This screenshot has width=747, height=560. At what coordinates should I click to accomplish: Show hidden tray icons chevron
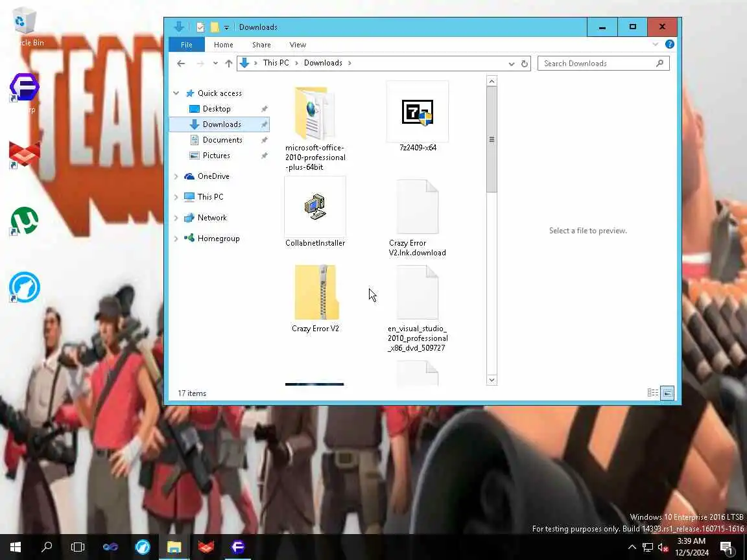tap(632, 547)
